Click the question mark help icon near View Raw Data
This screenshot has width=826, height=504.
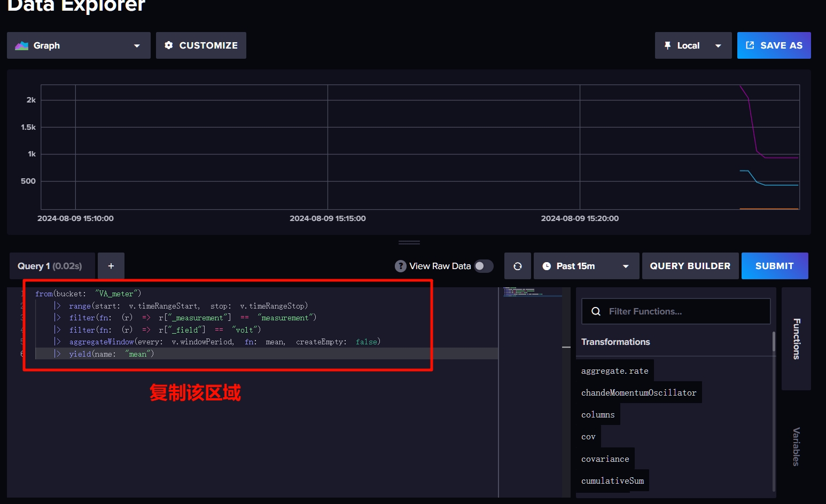tap(401, 266)
